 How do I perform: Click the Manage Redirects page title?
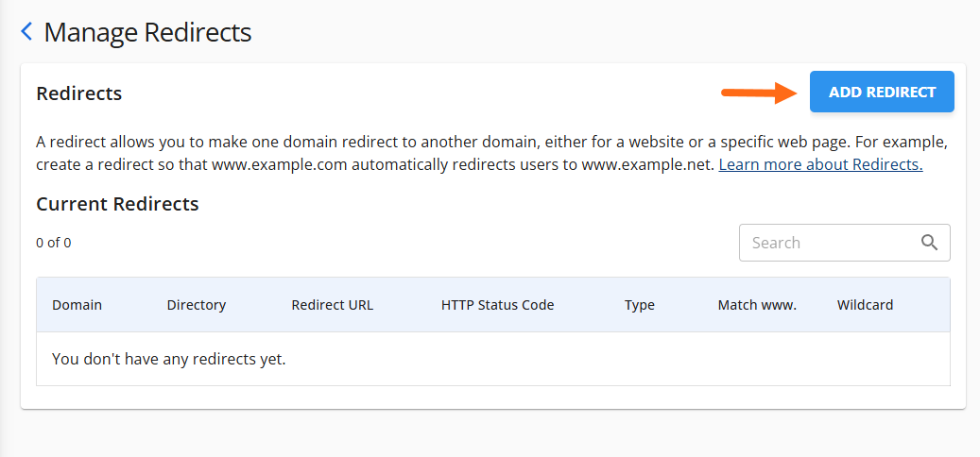coord(147,32)
